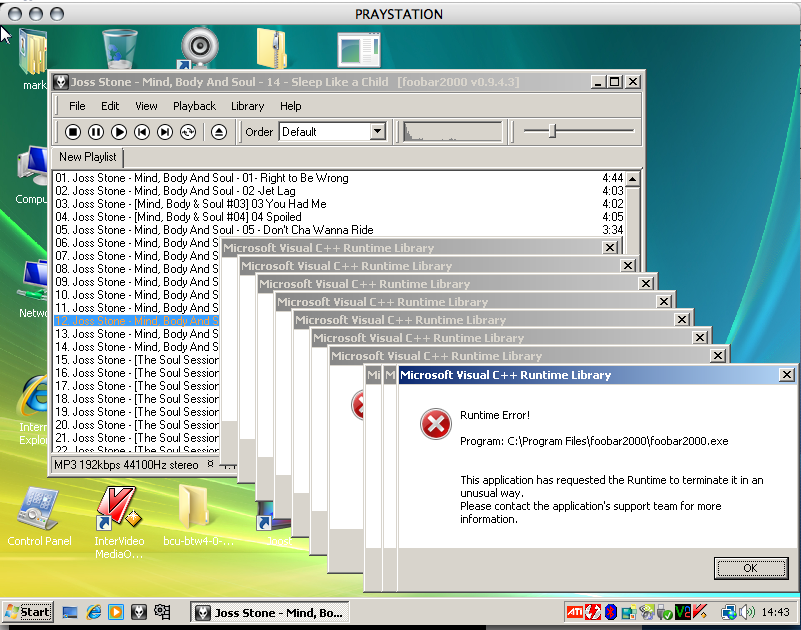The height and width of the screenshot is (630, 801).
Task: Click the status bar text MP3 192kbps 44100Hz stereo
Action: pos(126,465)
